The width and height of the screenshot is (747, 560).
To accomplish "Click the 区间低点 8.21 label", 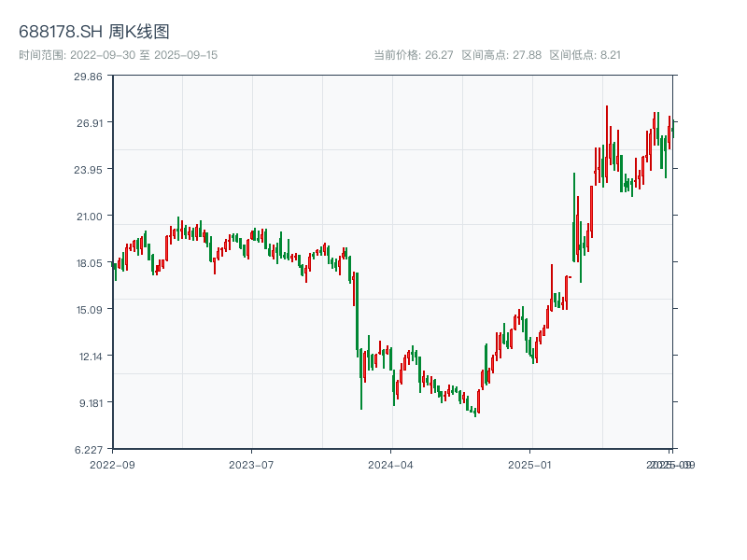I will [585, 55].
